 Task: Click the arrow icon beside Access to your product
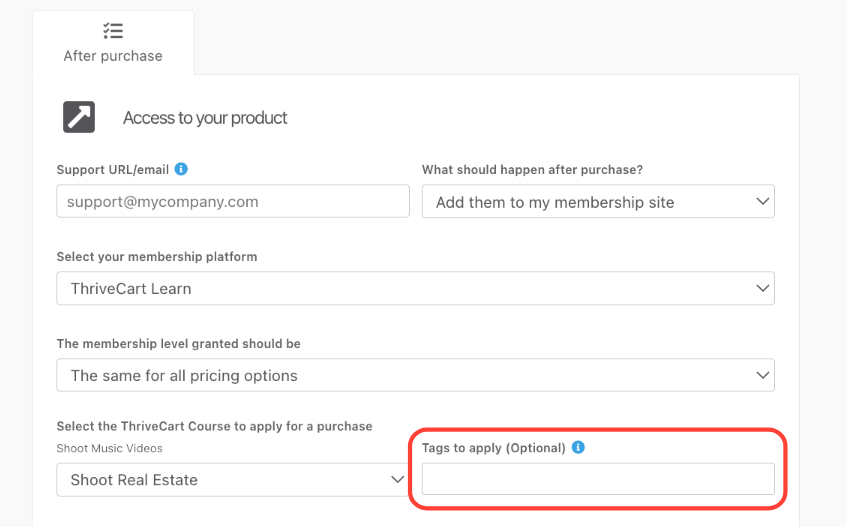click(79, 117)
